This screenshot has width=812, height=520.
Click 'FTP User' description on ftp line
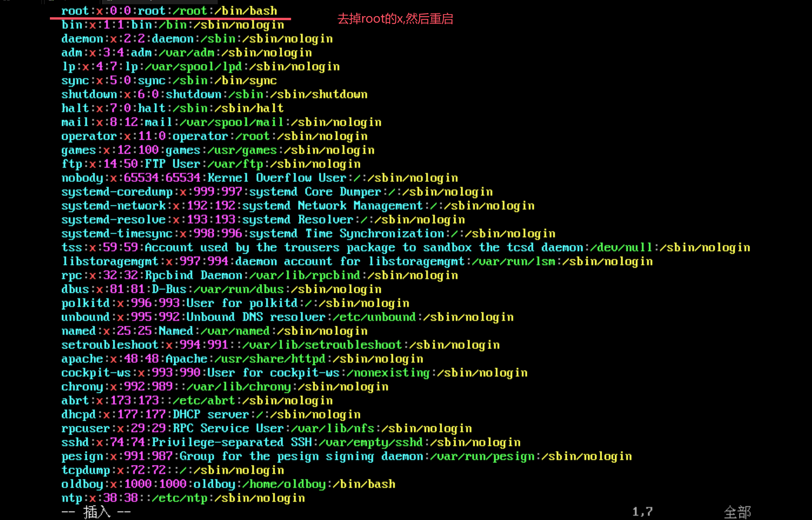point(172,164)
